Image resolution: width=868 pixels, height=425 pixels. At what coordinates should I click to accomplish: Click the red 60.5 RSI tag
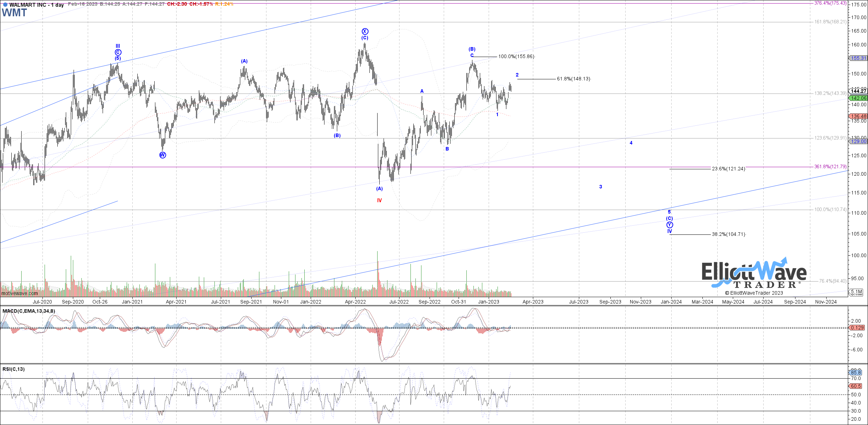pos(856,386)
